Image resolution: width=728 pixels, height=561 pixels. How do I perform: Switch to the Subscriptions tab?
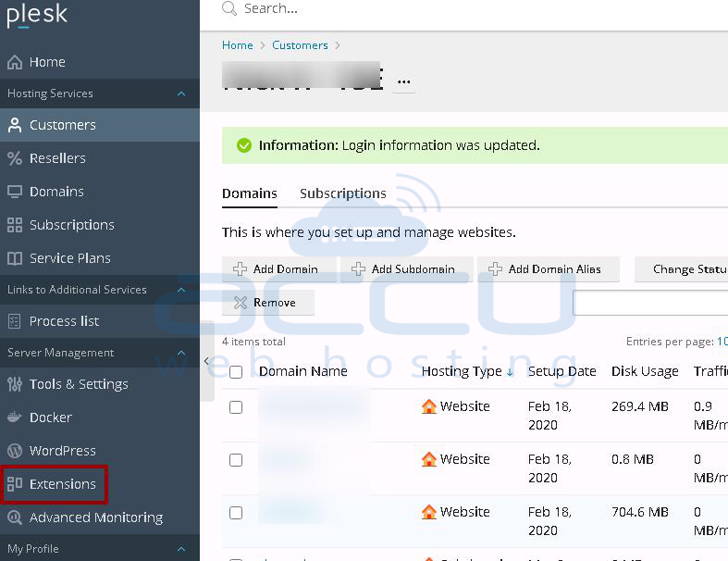[342, 193]
